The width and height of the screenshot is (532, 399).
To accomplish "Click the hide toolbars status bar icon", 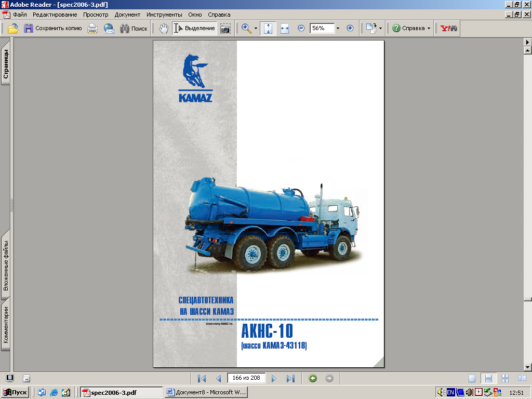I will point(26,378).
